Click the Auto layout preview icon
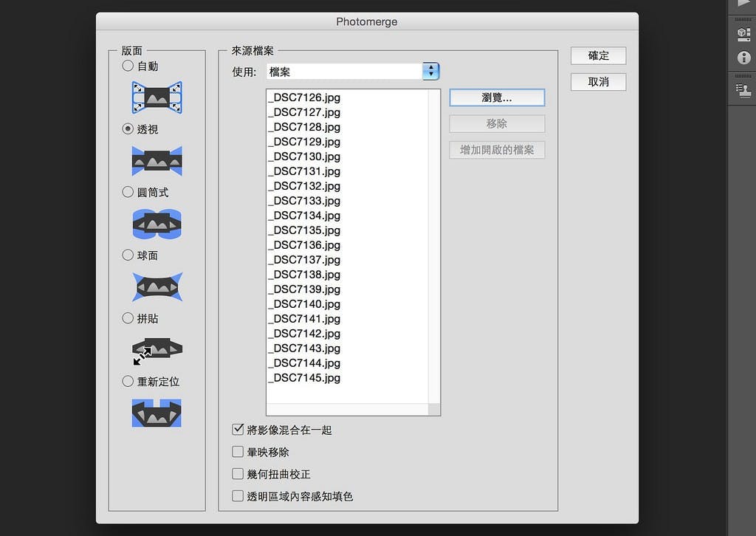Screen dimensions: 756x536 tap(157, 97)
